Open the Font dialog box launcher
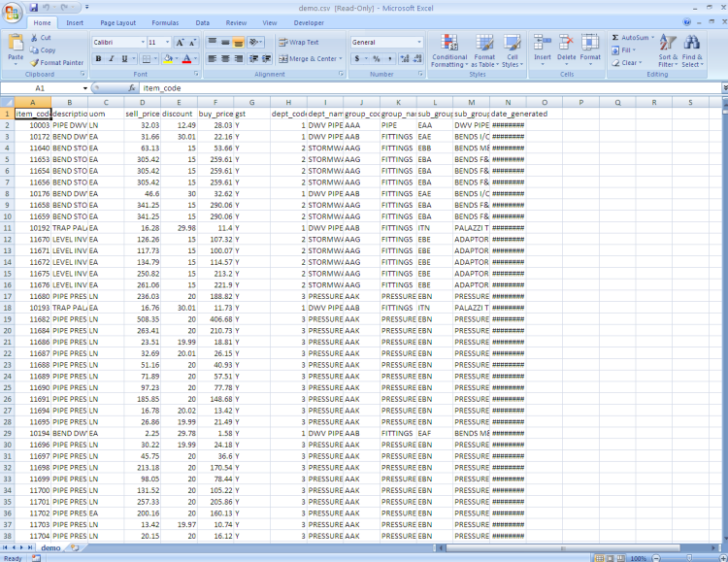This screenshot has width=728, height=562. (x=196, y=74)
